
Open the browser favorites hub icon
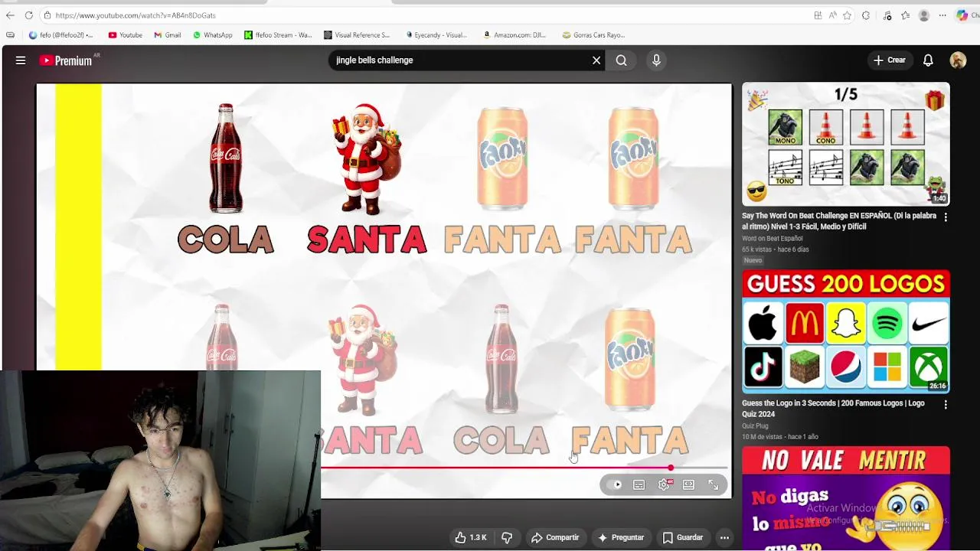pos(906,15)
